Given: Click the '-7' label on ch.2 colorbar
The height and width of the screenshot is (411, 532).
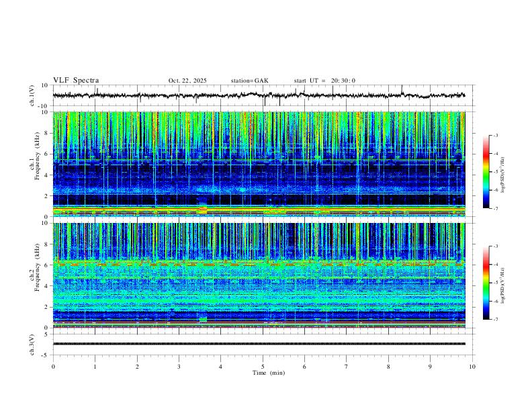Looking at the screenshot, I should [x=496, y=320].
